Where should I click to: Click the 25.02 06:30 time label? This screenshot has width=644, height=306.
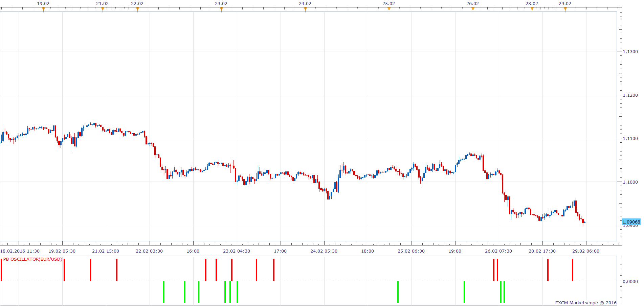coord(412,251)
